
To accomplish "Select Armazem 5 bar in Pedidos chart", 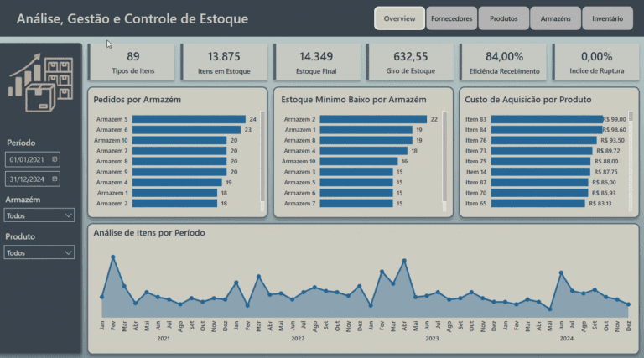I will pos(188,119).
